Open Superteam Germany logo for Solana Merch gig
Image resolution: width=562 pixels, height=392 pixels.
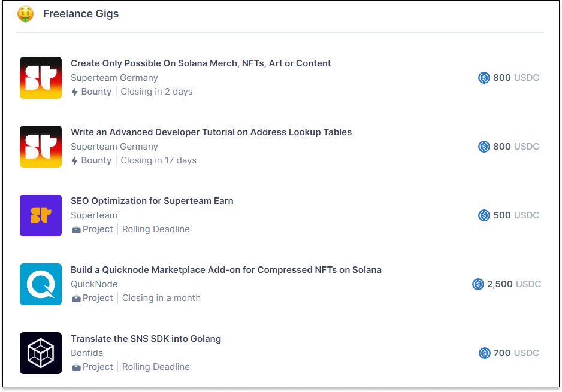41,78
